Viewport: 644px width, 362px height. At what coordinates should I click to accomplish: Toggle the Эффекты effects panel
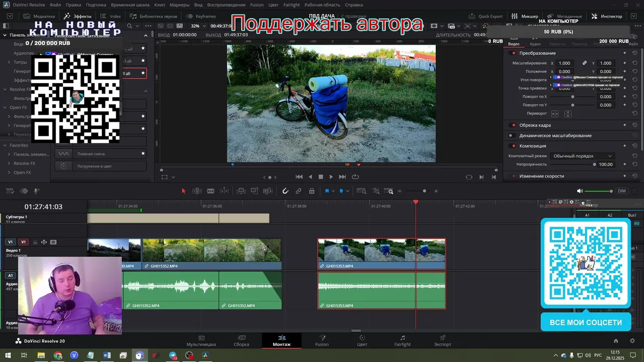pos(77,16)
